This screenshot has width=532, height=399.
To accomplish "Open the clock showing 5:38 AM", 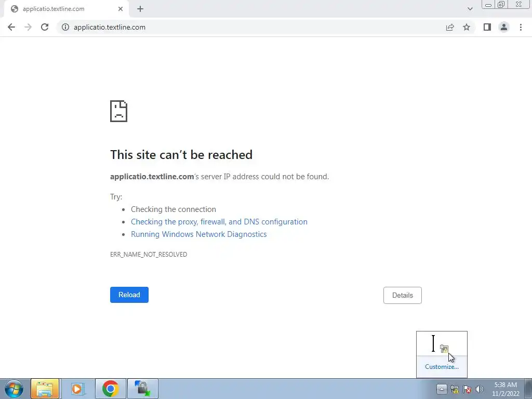I will pos(506,389).
